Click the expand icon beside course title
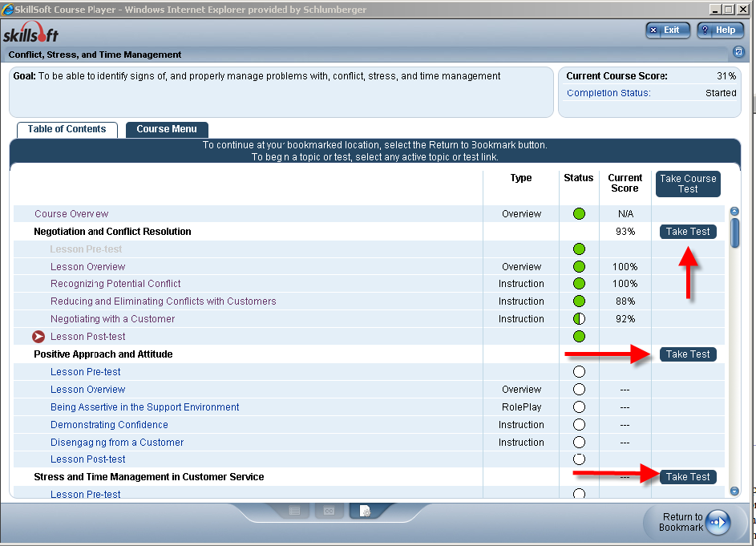756x546 pixels. coord(738,51)
